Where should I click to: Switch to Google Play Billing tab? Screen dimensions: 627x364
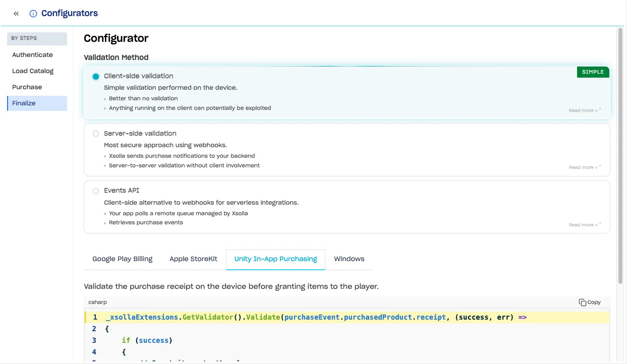click(123, 259)
